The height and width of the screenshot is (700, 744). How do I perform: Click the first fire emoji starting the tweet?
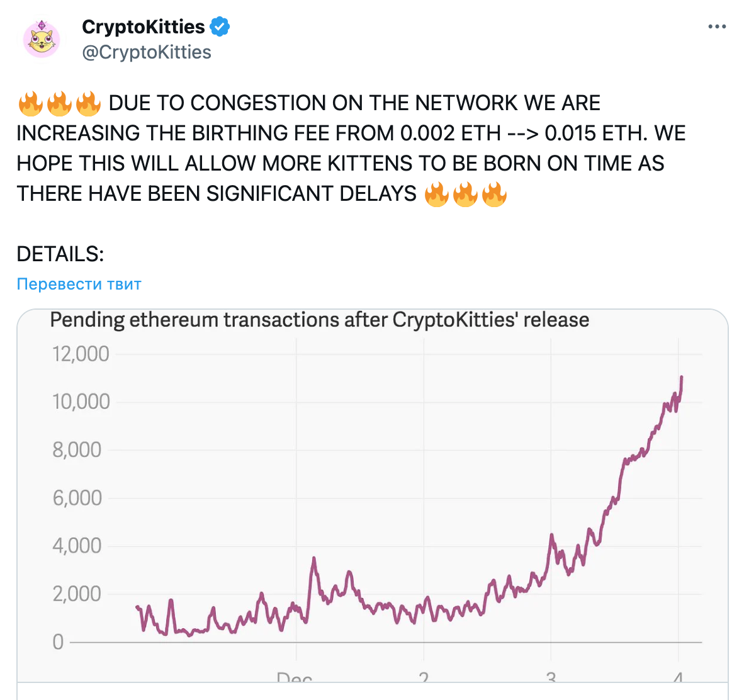click(x=31, y=103)
